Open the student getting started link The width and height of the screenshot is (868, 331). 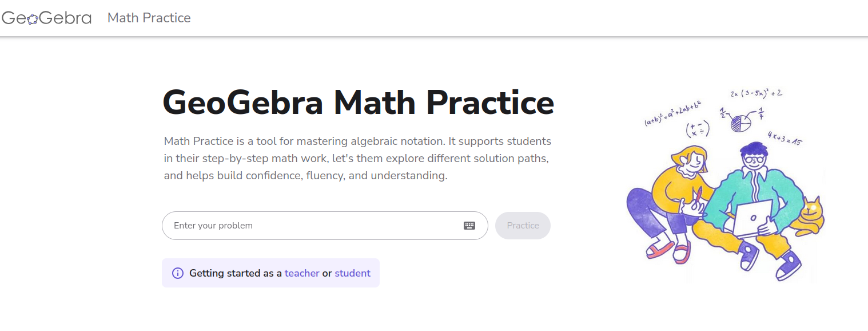tap(352, 273)
